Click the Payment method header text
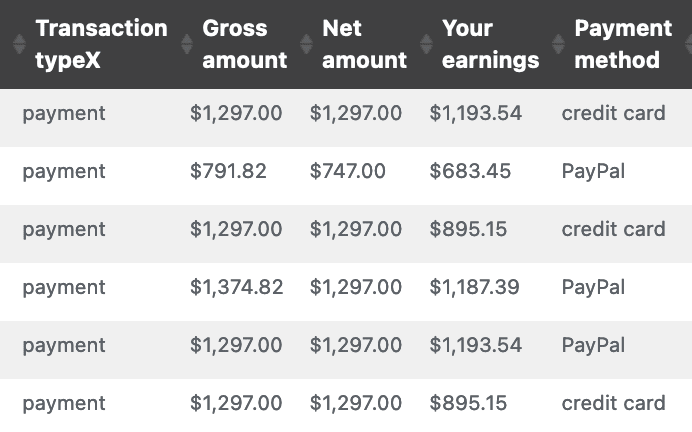692x432 pixels. point(623,44)
